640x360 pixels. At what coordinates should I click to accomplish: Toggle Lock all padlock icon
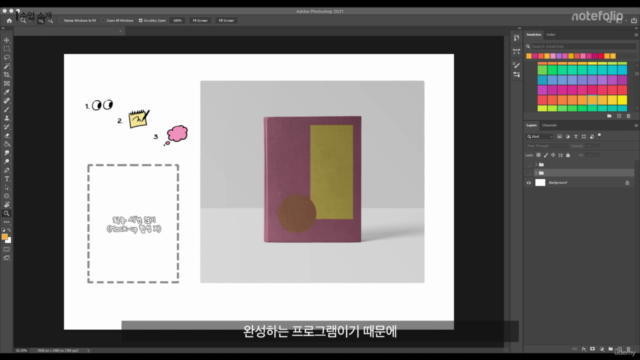coord(568,155)
